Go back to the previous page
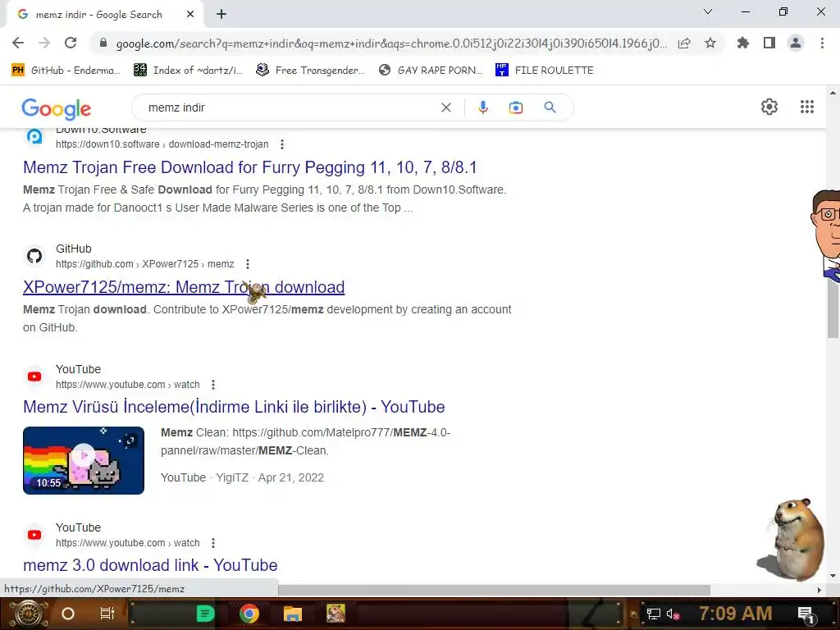This screenshot has height=630, width=840. click(x=18, y=43)
